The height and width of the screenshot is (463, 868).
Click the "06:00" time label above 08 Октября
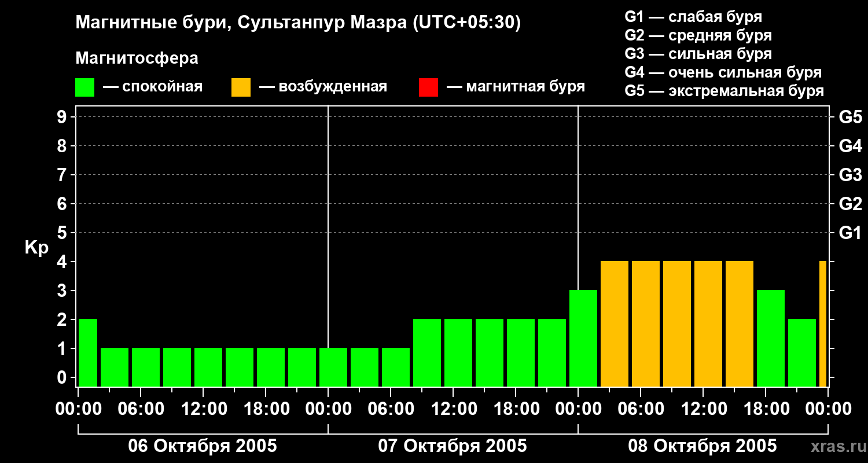(641, 409)
